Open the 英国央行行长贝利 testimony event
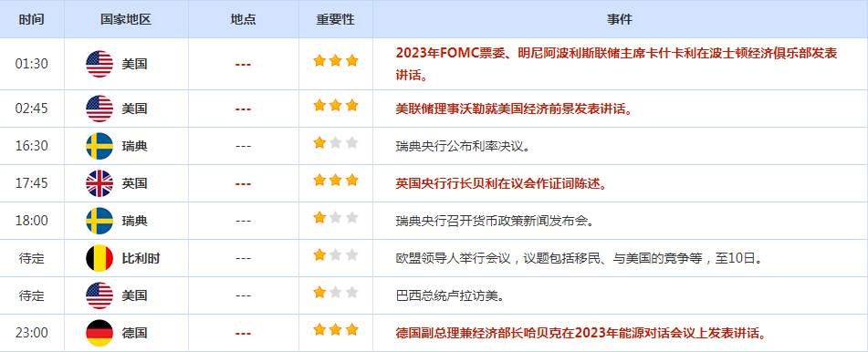868x352 pixels. (x=501, y=183)
